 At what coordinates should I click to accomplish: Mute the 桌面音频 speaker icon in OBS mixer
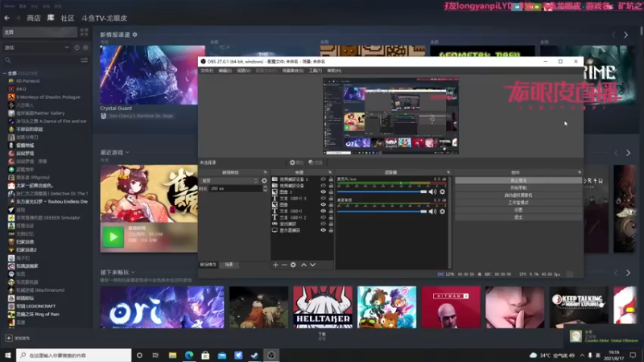coord(432,212)
